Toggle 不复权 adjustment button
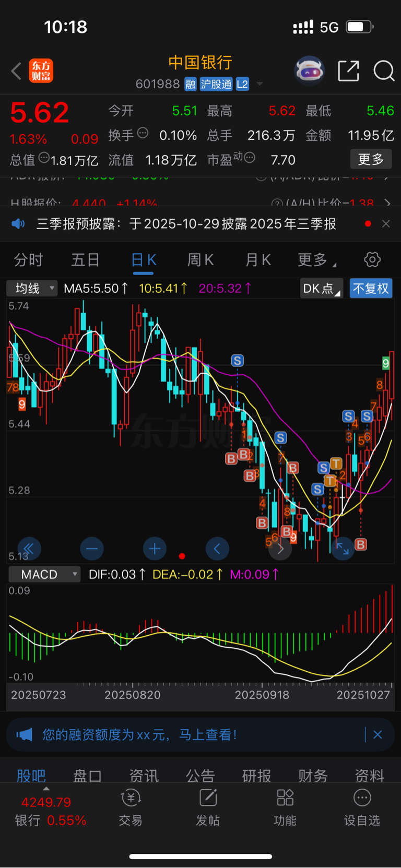The width and height of the screenshot is (401, 868). (371, 289)
